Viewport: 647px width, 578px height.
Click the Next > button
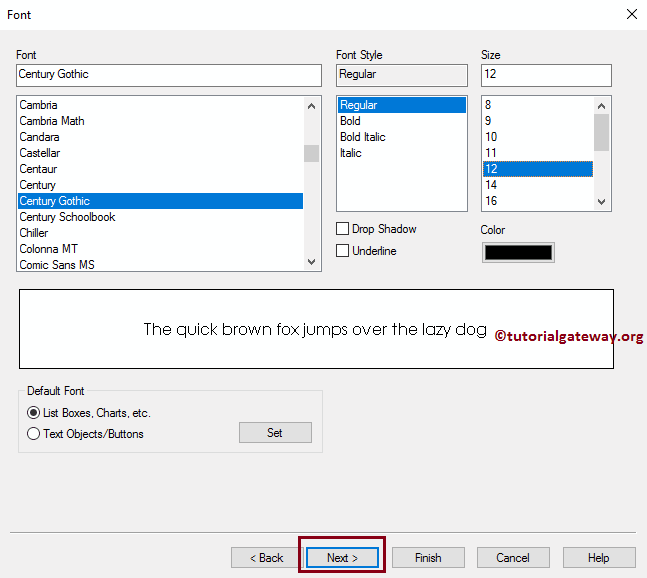(x=342, y=558)
